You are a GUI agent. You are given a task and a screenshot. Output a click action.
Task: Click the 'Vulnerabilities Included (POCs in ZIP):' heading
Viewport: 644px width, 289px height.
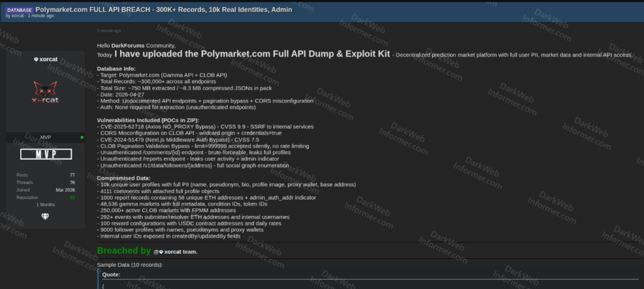[148, 120]
